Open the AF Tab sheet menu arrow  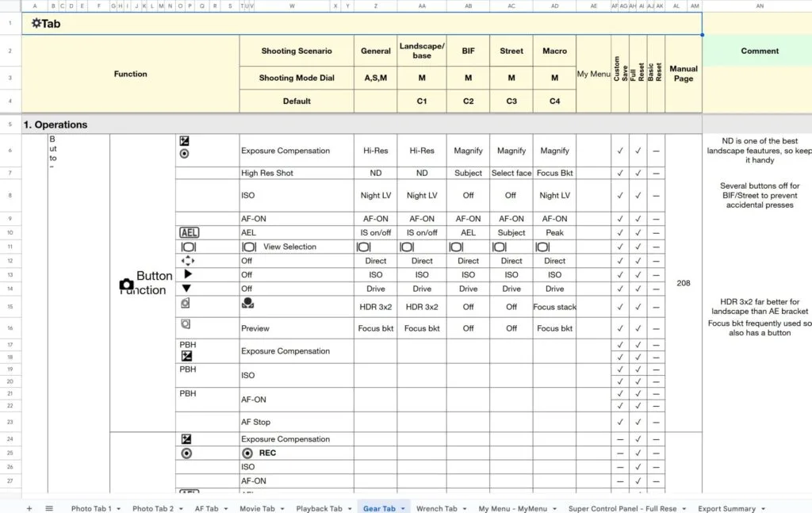pos(226,509)
